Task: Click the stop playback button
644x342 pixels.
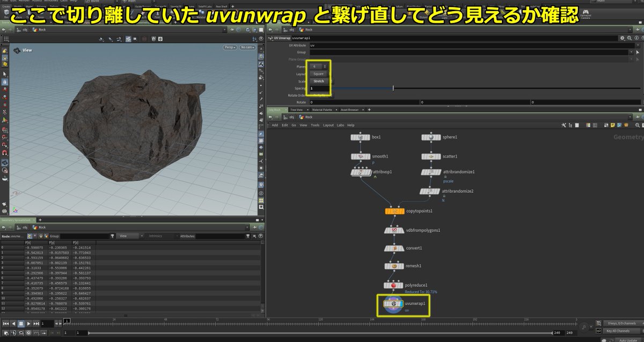Action: point(21,324)
